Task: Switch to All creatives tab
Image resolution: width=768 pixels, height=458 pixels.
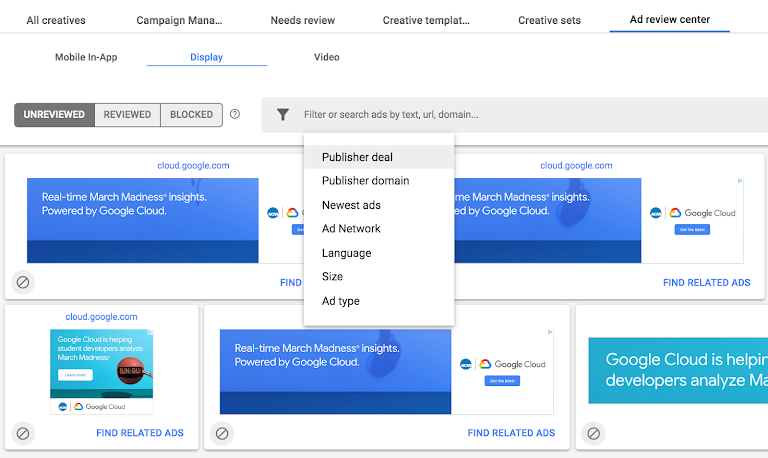Action: [56, 20]
